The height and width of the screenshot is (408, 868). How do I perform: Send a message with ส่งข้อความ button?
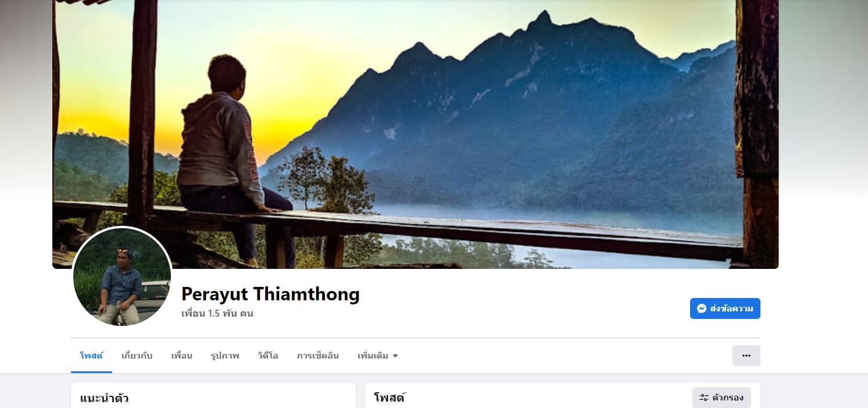point(725,308)
